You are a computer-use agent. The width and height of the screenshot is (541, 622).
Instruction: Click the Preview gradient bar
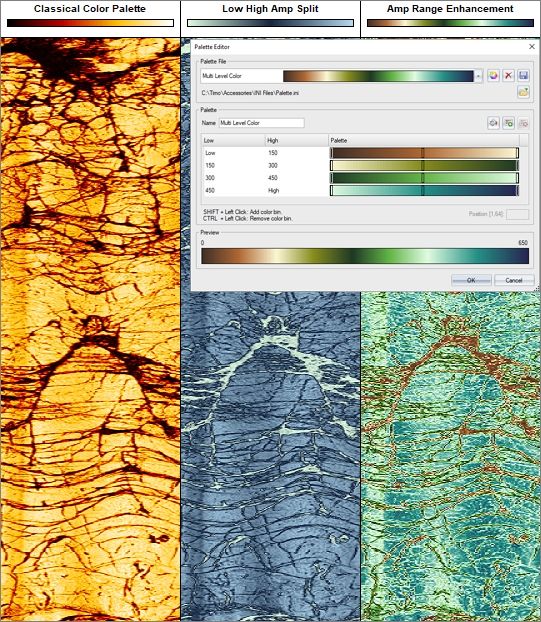pos(365,256)
